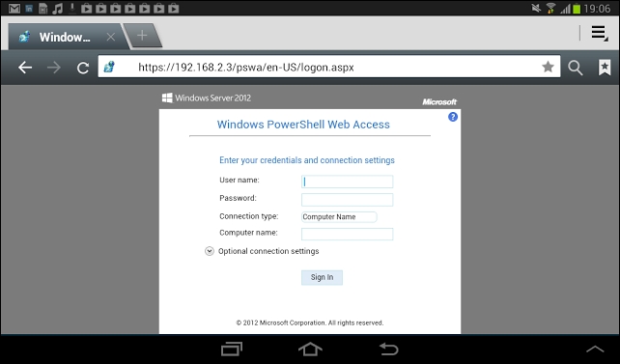Open the browser menu icon

(599, 33)
